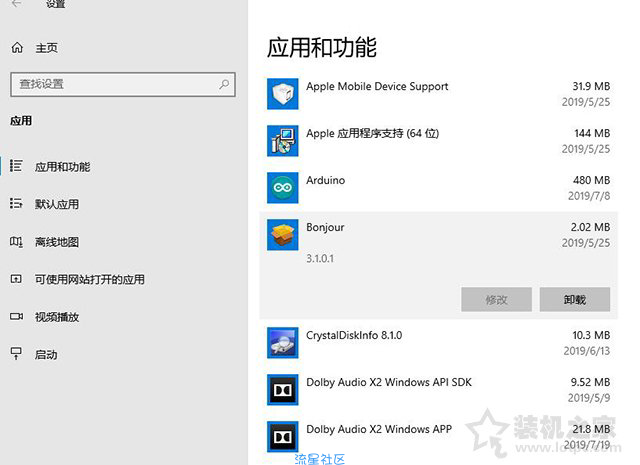Click the Bonjour package icon
The height and width of the screenshot is (465, 640).
[x=282, y=235]
